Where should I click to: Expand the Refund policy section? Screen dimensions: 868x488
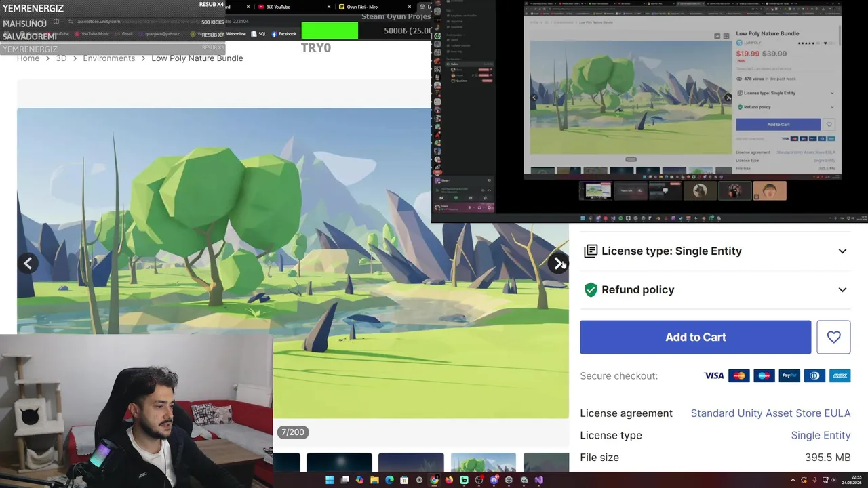[716, 289]
